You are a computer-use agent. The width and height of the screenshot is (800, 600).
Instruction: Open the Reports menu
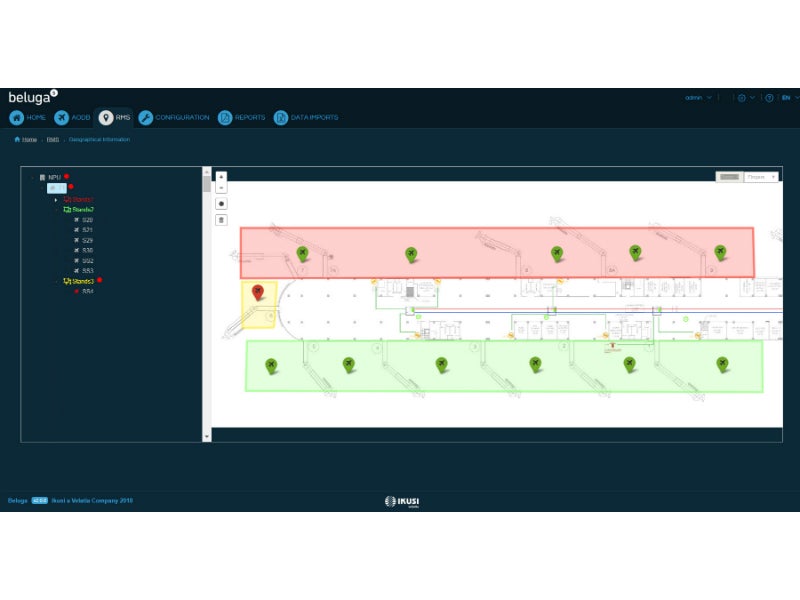pyautogui.click(x=242, y=117)
